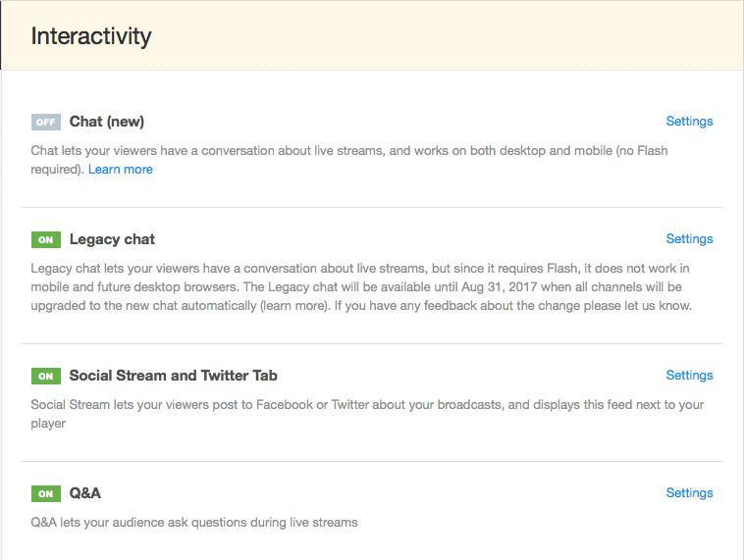Screen dimensions: 744x560
Task: Click the blue Learn more link
Action: [121, 170]
